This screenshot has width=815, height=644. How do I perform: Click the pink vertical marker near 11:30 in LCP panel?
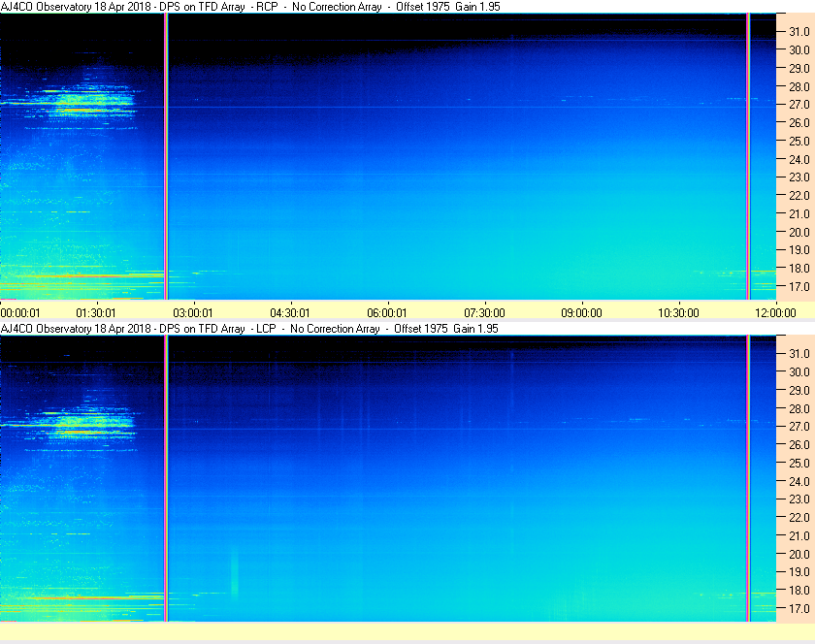[748, 478]
